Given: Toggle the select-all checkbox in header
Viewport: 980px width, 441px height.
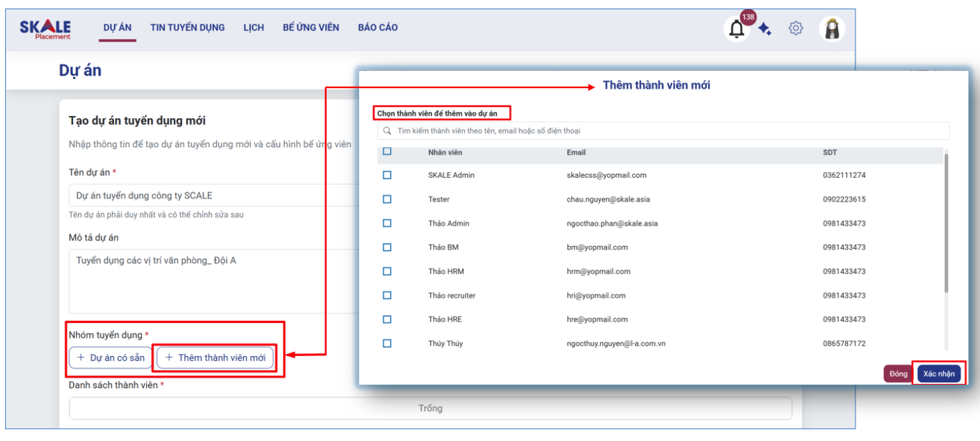Looking at the screenshot, I should pyautogui.click(x=387, y=151).
